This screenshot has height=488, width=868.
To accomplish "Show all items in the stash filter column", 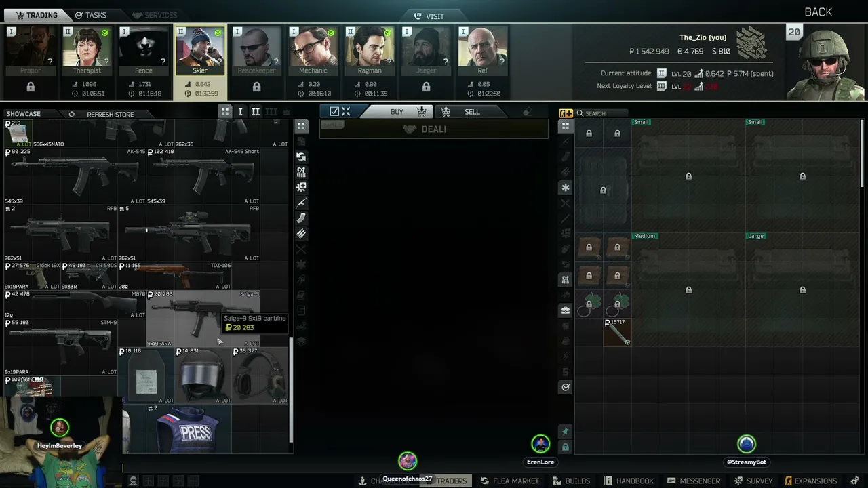I will tap(566, 126).
